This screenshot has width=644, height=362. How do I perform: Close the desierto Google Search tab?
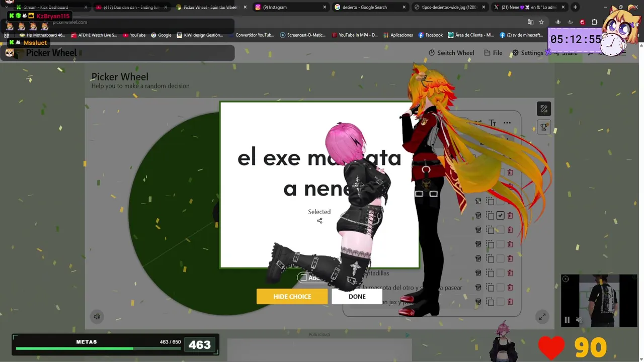click(x=404, y=7)
